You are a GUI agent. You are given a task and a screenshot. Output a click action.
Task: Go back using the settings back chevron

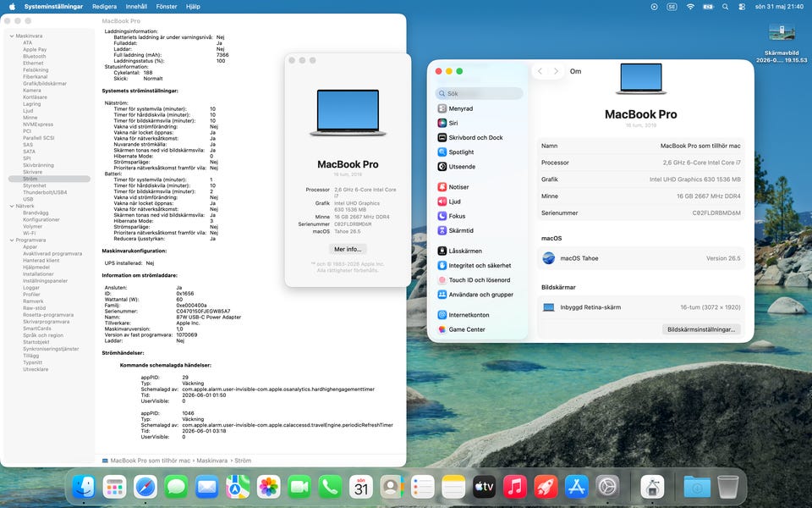point(540,71)
